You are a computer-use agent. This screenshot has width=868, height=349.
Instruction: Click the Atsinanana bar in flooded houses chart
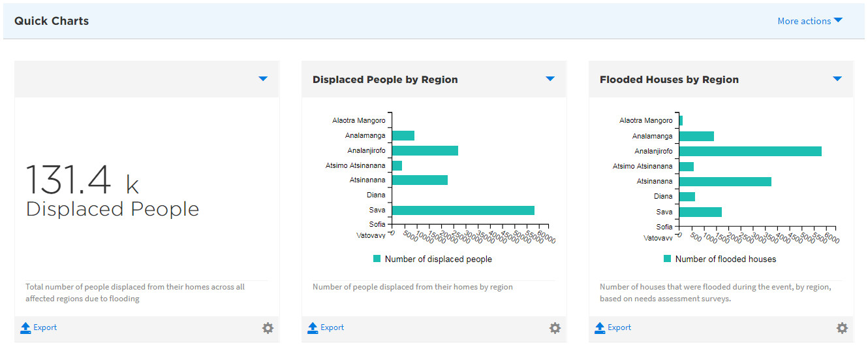(725, 181)
